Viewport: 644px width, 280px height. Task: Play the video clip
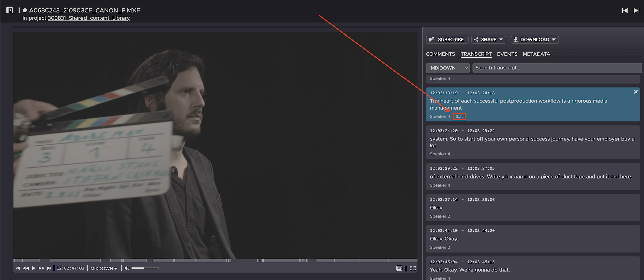tap(34, 268)
